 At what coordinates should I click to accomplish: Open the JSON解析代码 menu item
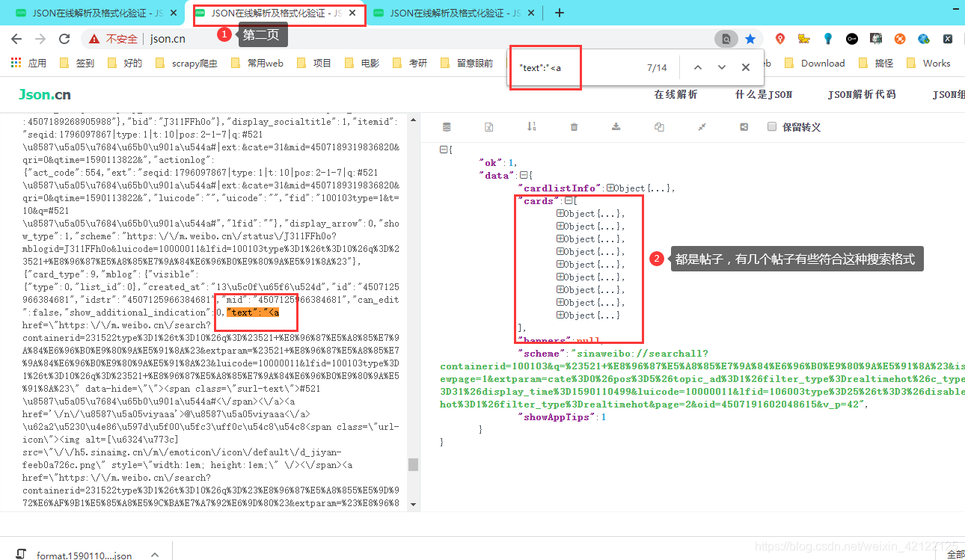point(861,94)
